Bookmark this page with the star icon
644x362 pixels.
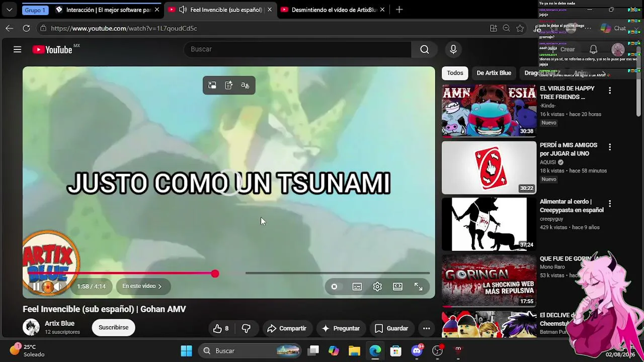(x=520, y=28)
